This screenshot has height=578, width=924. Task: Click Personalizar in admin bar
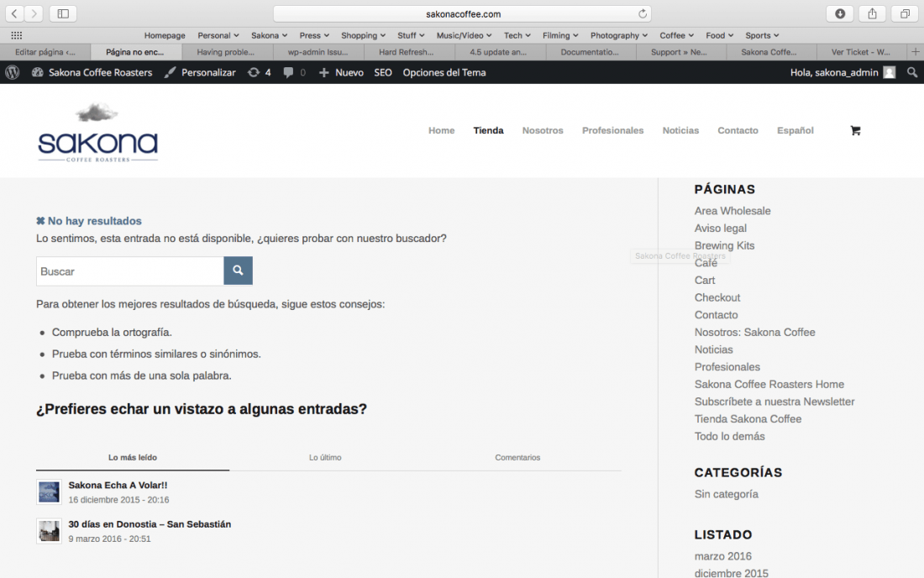tap(201, 72)
